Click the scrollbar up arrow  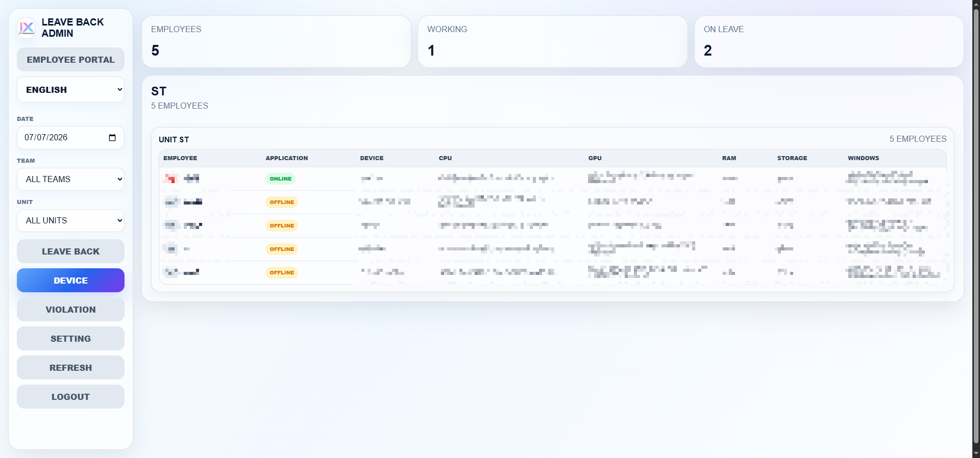click(976, 4)
